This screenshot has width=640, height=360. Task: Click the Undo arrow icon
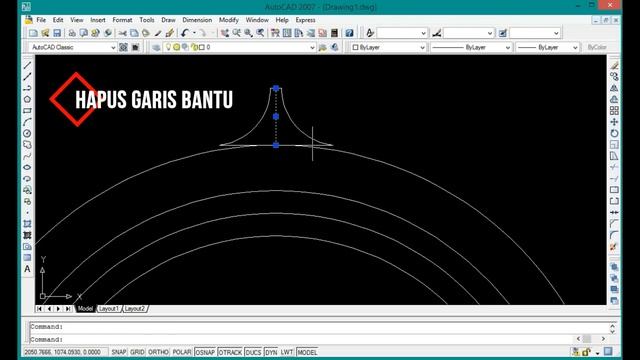coord(185,33)
